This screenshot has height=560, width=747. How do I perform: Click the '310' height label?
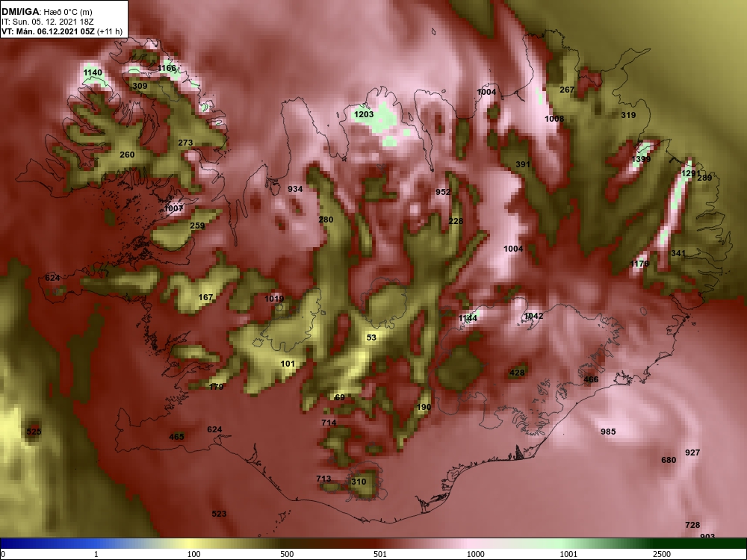pyautogui.click(x=359, y=482)
